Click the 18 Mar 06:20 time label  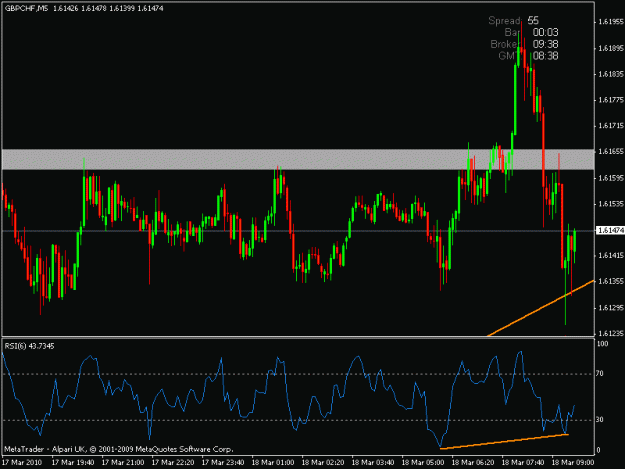473,463
